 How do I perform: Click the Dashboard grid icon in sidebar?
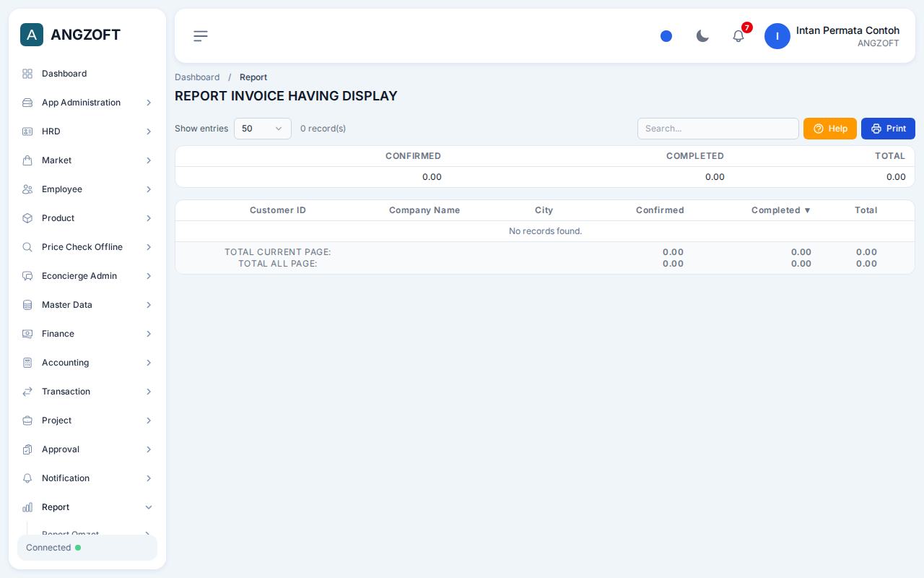pyautogui.click(x=27, y=74)
